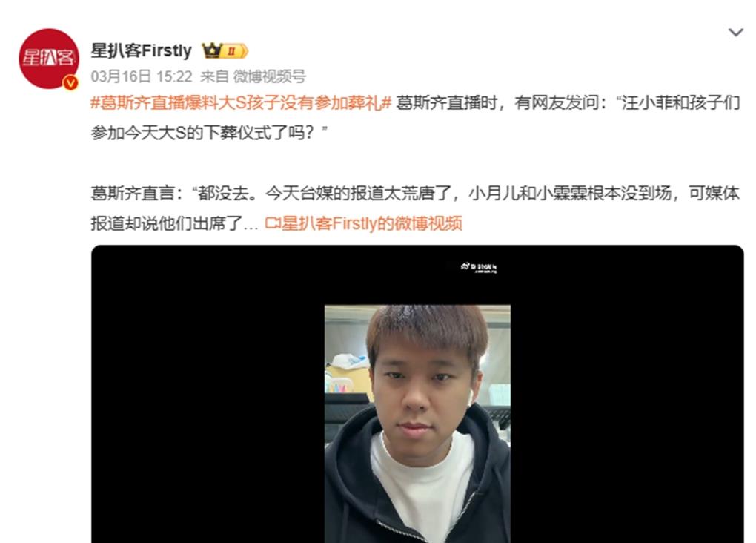756x543 pixels.
Task: Click the watermark logo atop the video
Action: click(x=479, y=267)
